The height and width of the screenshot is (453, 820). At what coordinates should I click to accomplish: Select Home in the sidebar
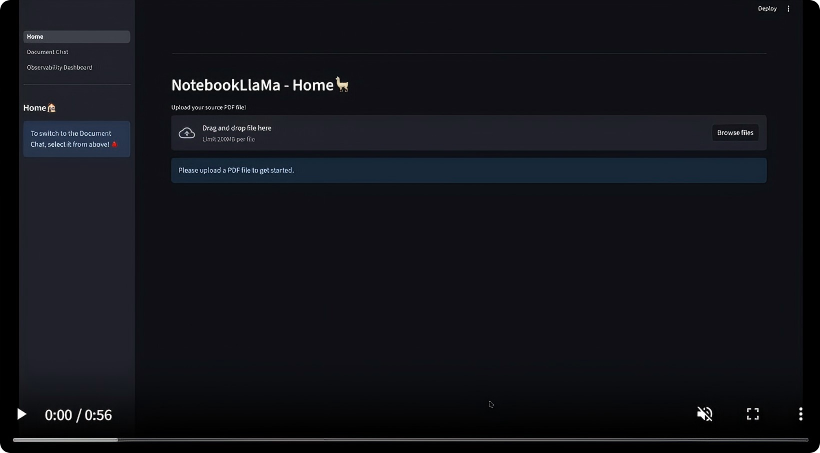[76, 37]
